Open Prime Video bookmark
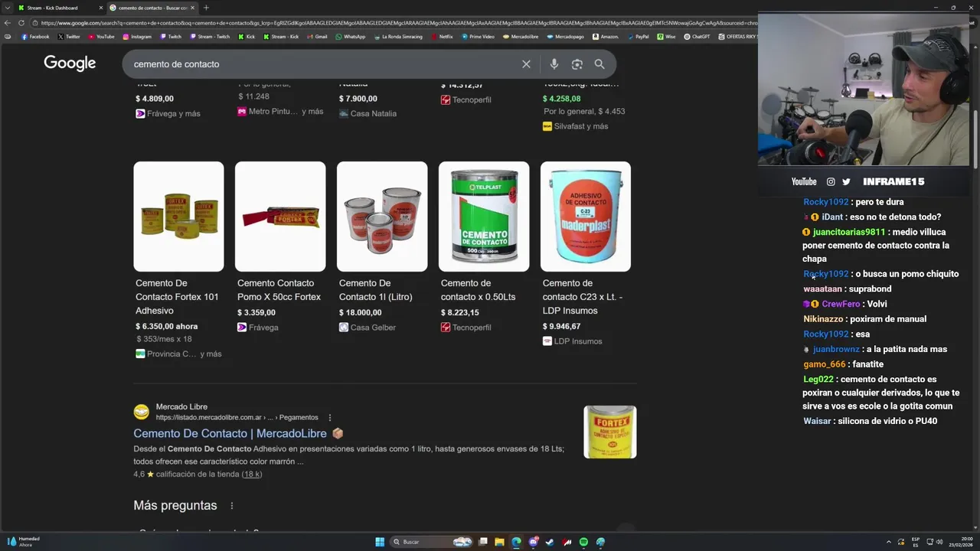The height and width of the screenshot is (551, 980). 479,37
